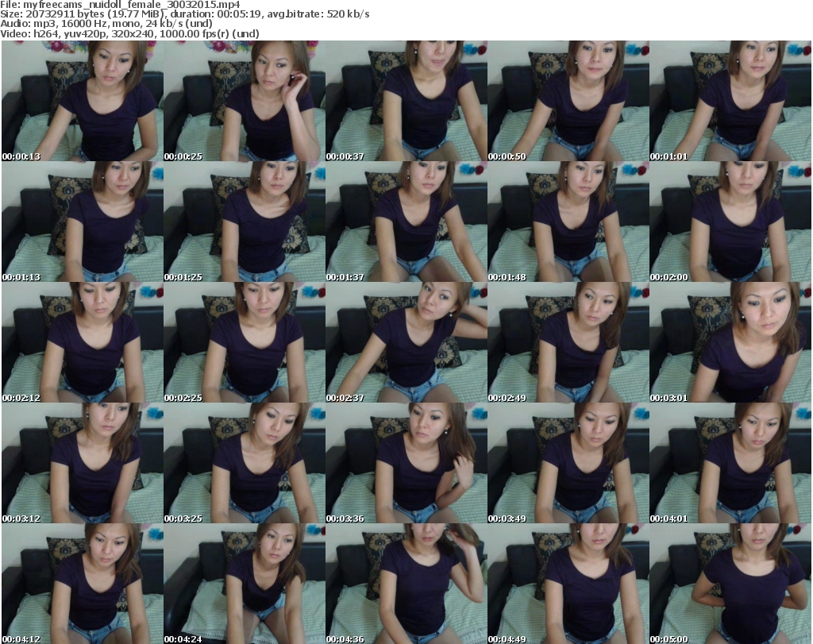The width and height of the screenshot is (813, 644).
Task: Choose the thumbnail marked 00:03:36
Action: point(406,464)
